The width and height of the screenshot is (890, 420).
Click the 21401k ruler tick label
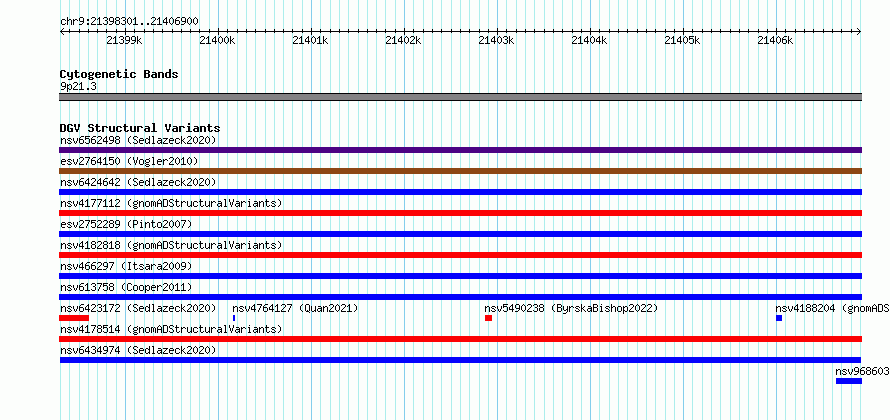[x=310, y=40]
